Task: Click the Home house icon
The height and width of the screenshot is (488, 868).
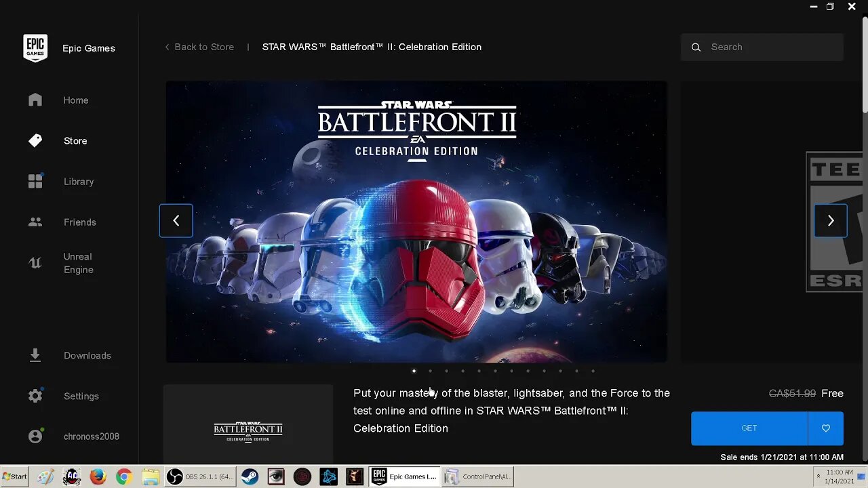Action: tap(35, 100)
